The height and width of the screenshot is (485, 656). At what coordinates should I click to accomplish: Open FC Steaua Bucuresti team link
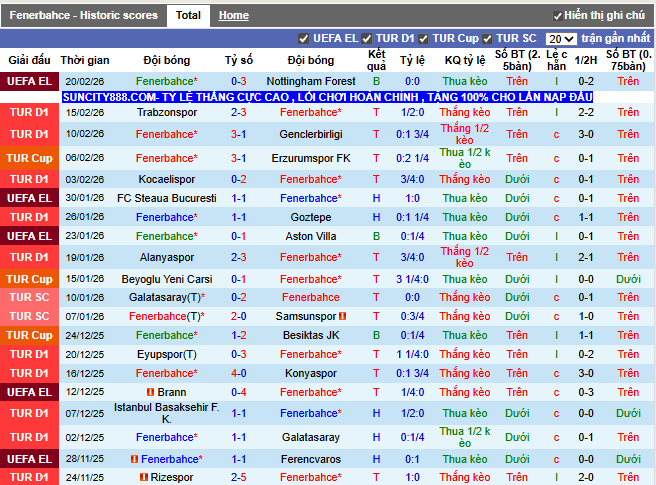click(x=167, y=198)
